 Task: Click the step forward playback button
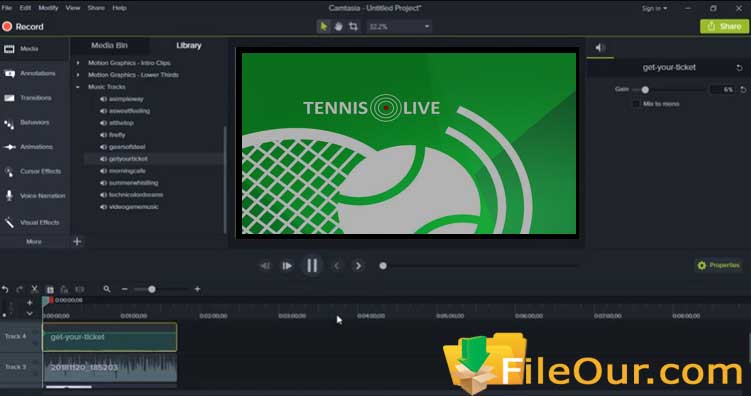tap(286, 266)
